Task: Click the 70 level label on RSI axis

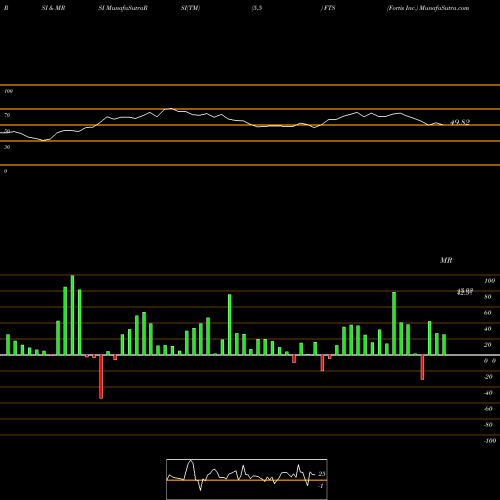Action: [7, 115]
